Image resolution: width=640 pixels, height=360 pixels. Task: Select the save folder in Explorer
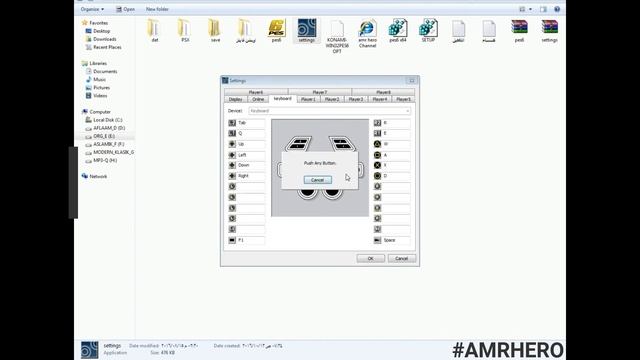point(215,31)
